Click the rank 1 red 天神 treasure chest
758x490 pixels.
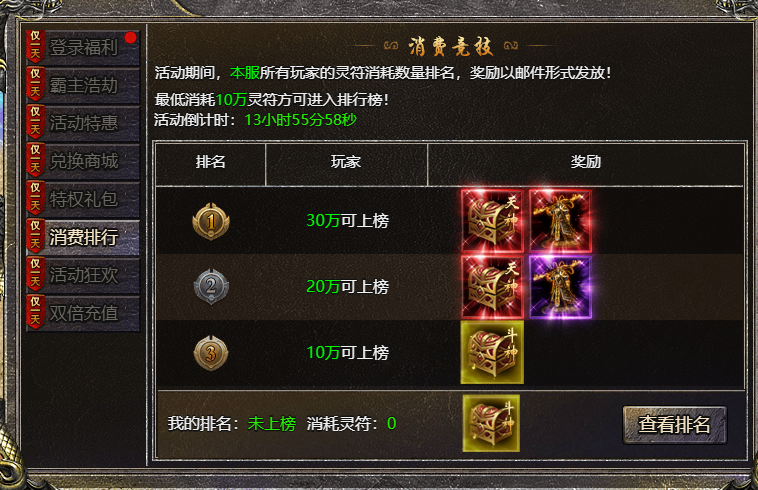(492, 221)
